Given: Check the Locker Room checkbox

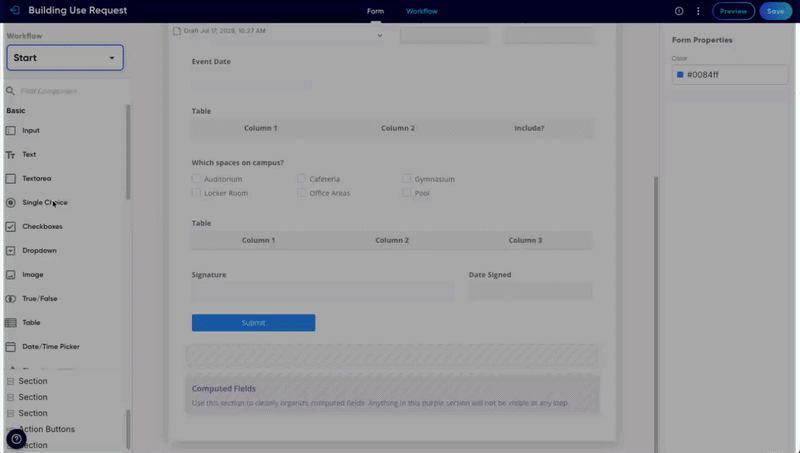Looking at the screenshot, I should (x=196, y=193).
